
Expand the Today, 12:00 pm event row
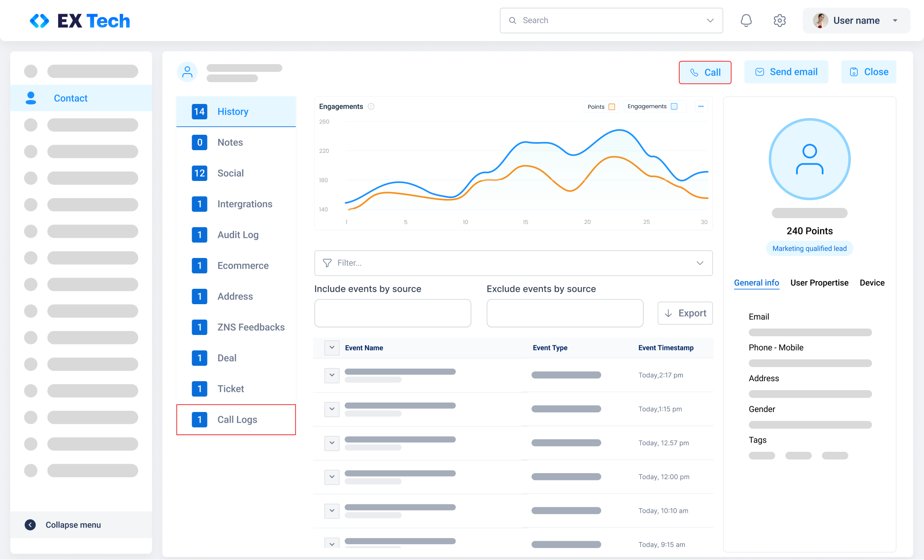(332, 477)
